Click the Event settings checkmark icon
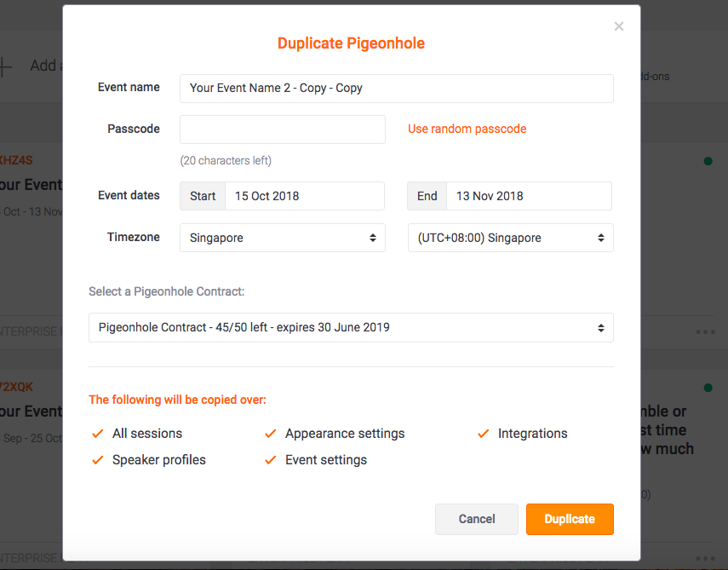728x570 pixels. pyautogui.click(x=271, y=460)
